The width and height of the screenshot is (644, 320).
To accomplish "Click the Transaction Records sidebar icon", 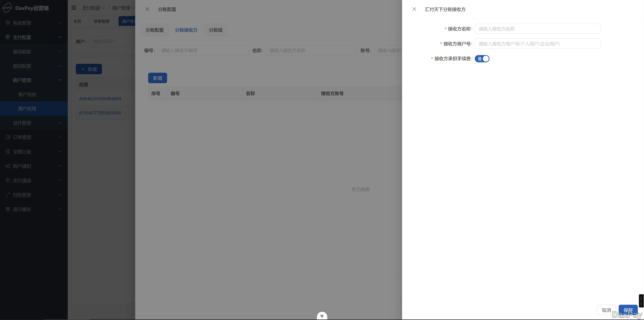I will (8, 151).
